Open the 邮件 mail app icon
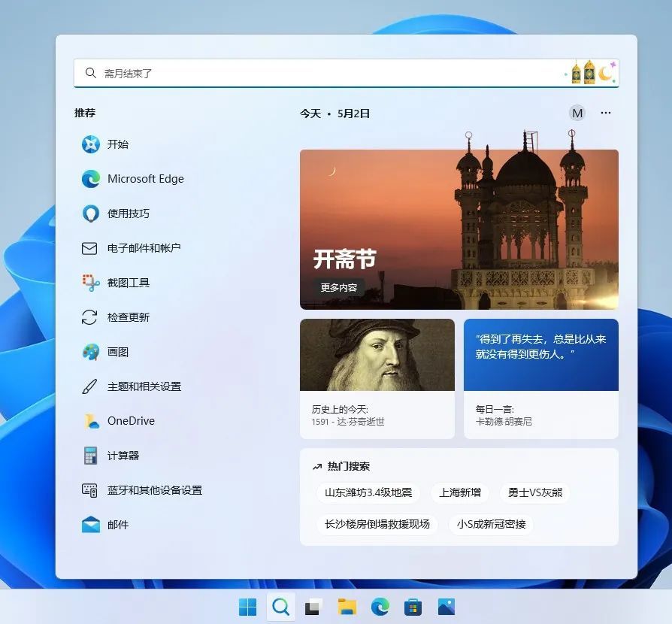 coord(91,525)
